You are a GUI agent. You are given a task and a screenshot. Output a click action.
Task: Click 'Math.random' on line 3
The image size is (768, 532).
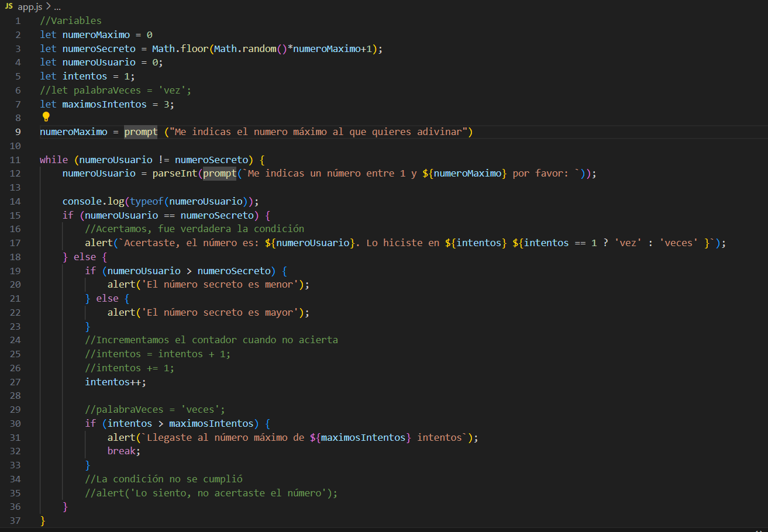coord(244,49)
